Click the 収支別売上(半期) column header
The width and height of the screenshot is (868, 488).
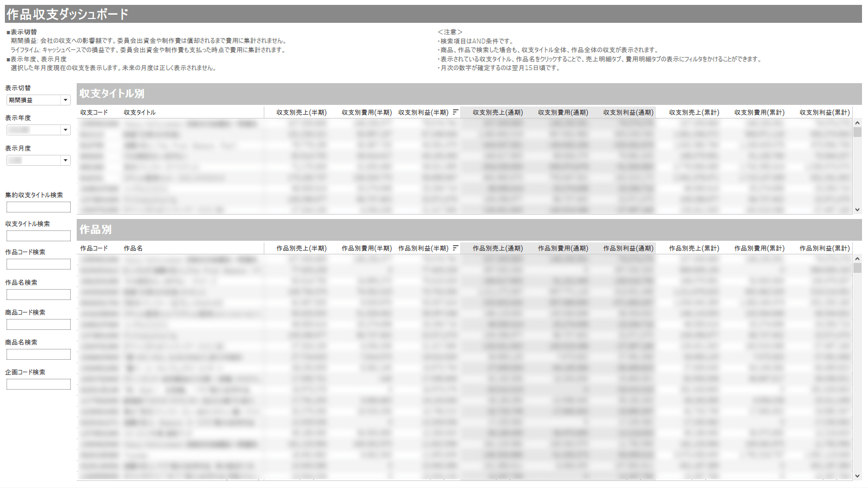(301, 112)
